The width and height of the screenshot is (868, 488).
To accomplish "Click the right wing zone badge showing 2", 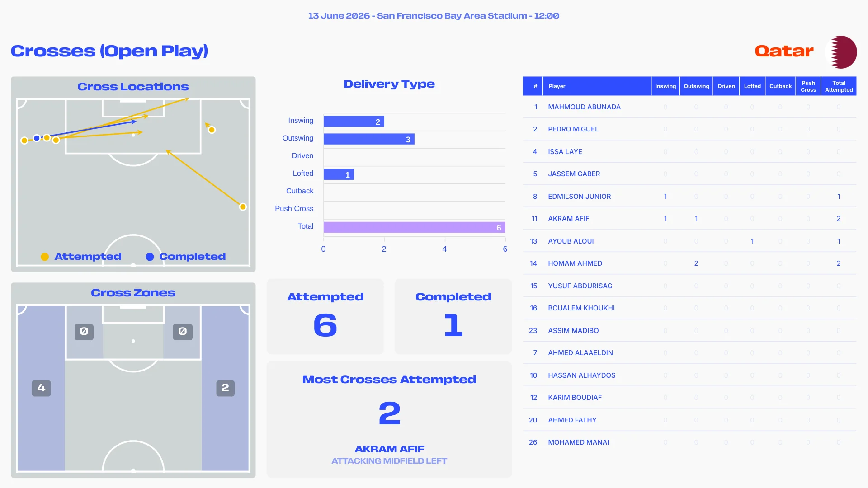I will pyautogui.click(x=225, y=388).
